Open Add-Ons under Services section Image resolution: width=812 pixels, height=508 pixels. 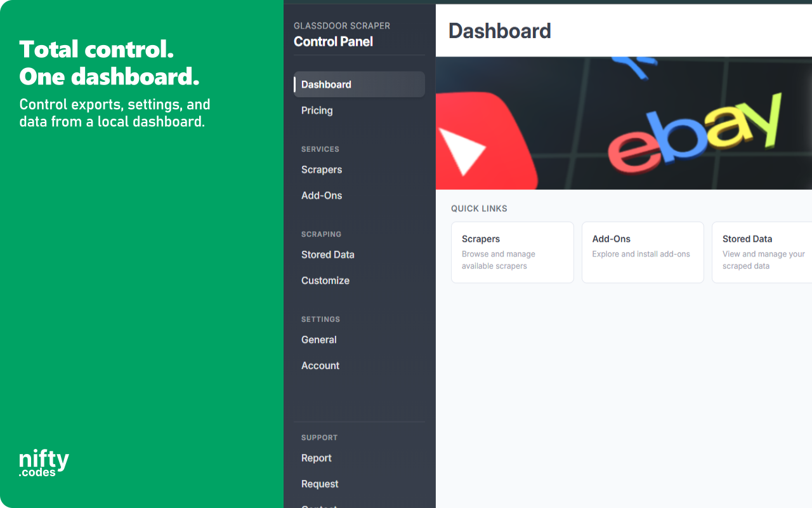point(321,195)
